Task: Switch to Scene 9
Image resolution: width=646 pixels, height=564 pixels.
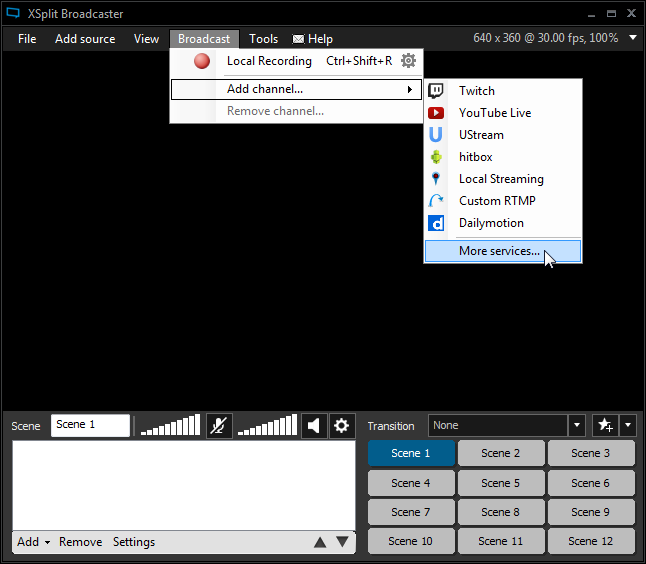Action: coord(590,512)
